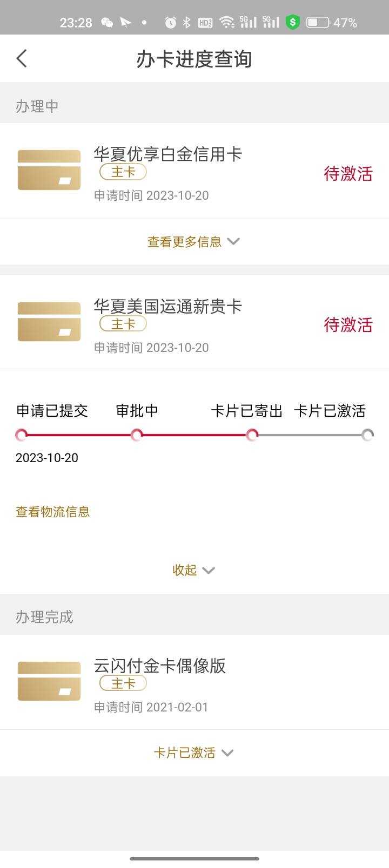The height and width of the screenshot is (868, 389).
Task: Tap the 华夏美国运通新贵卡 card icon
Action: (49, 322)
